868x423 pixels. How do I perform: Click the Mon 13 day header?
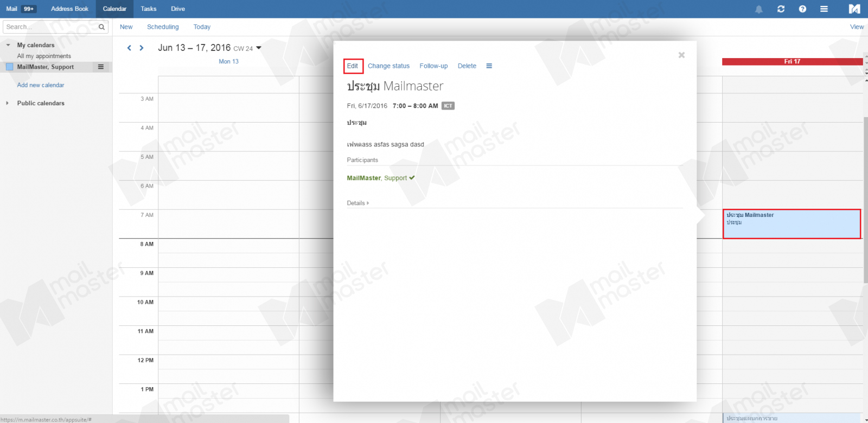click(x=228, y=61)
